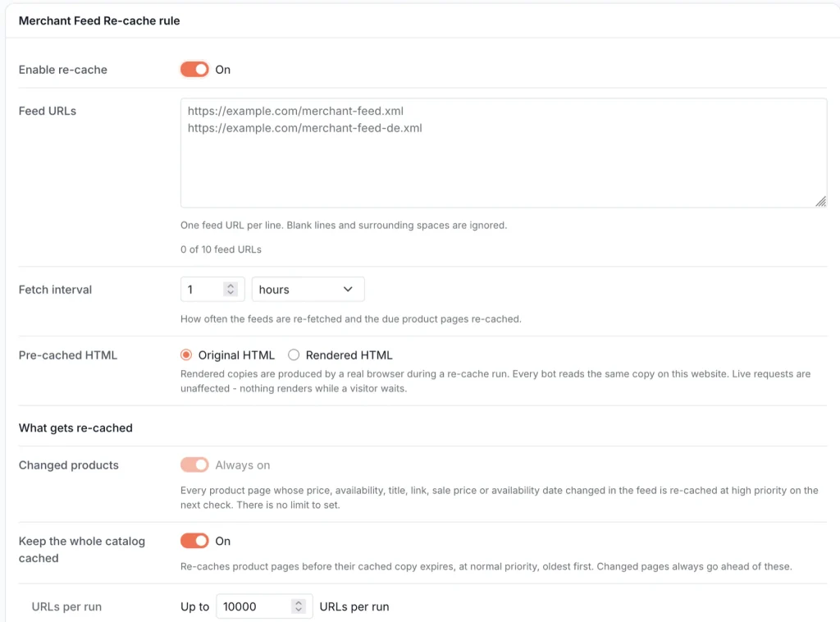
Task: Click the Changed products label
Action: pyautogui.click(x=69, y=465)
